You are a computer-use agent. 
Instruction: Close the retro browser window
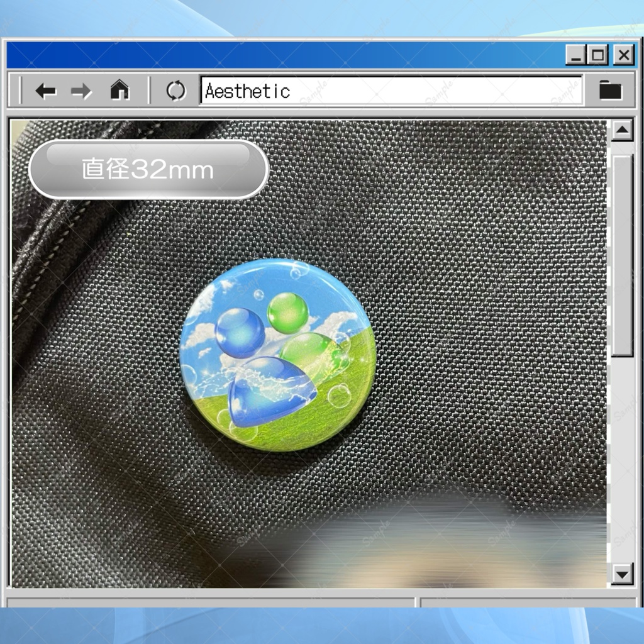coord(624,55)
